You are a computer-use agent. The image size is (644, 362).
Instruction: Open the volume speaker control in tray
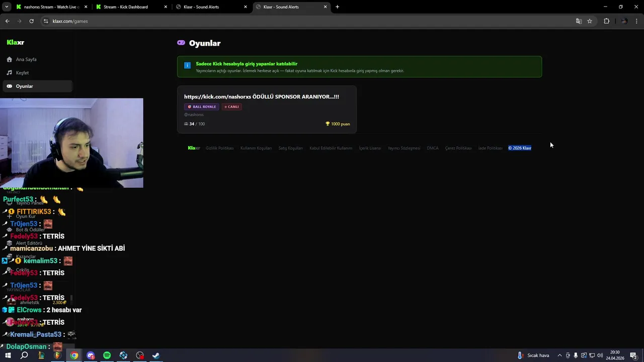pos(600,355)
